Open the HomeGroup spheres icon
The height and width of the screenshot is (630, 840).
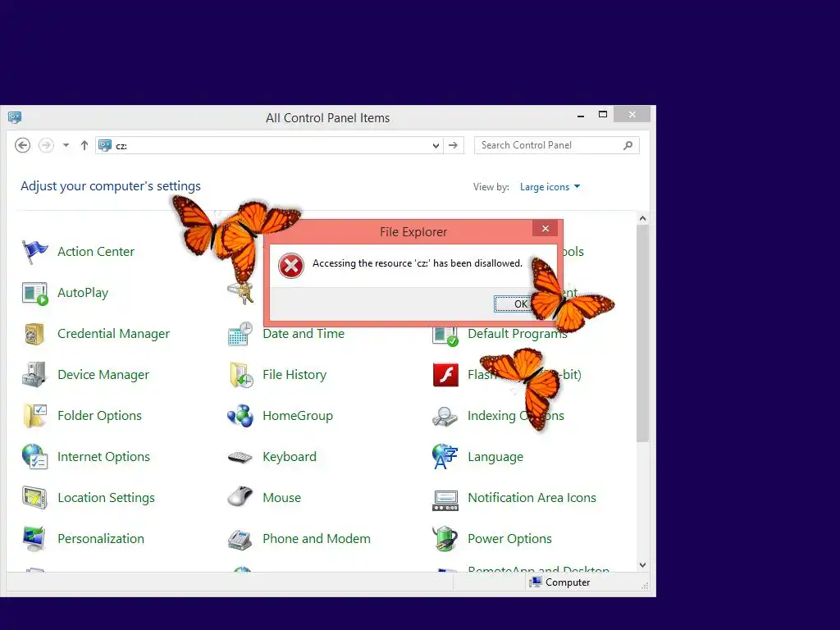(x=240, y=416)
